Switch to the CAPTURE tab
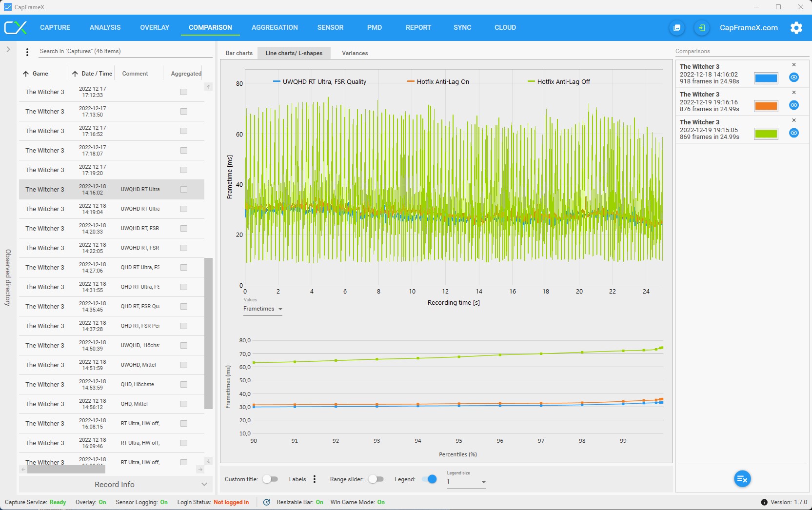 coord(55,28)
